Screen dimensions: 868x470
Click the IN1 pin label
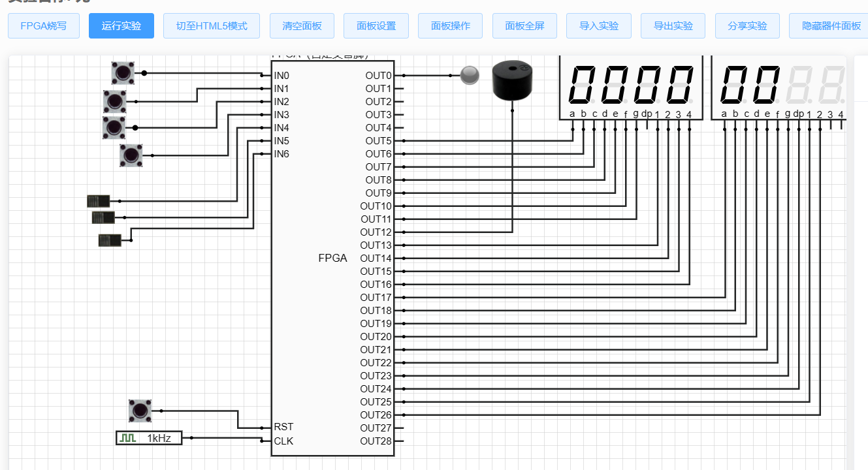(x=281, y=89)
